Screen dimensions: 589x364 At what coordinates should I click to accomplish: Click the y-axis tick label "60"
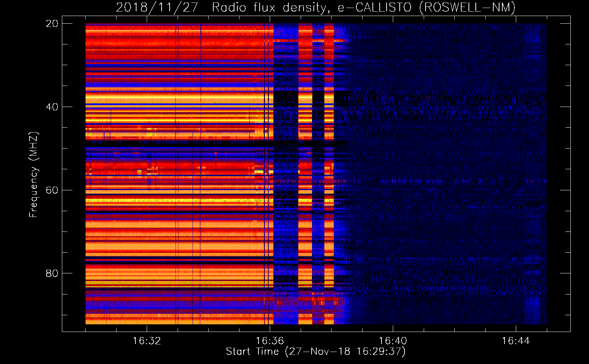pos(52,190)
